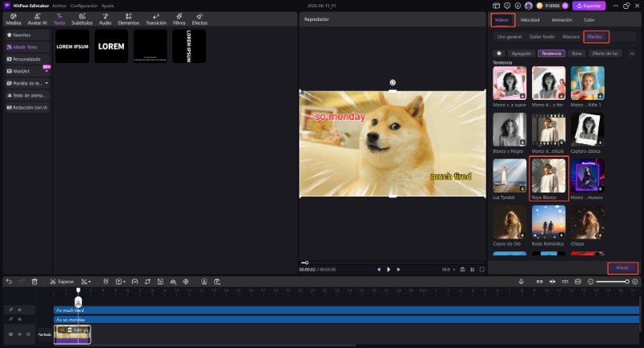
Task: Toggle lock on the 'so monday' track
Action: pyautogui.click(x=11, y=319)
